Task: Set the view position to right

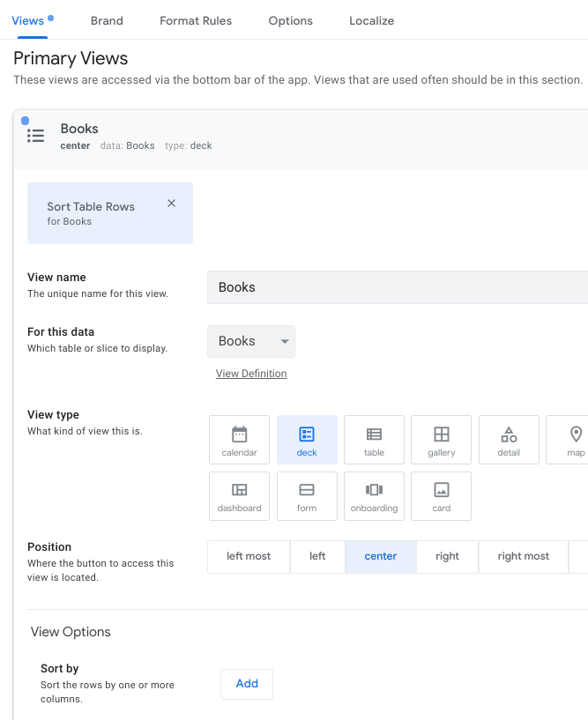Action: point(447,556)
